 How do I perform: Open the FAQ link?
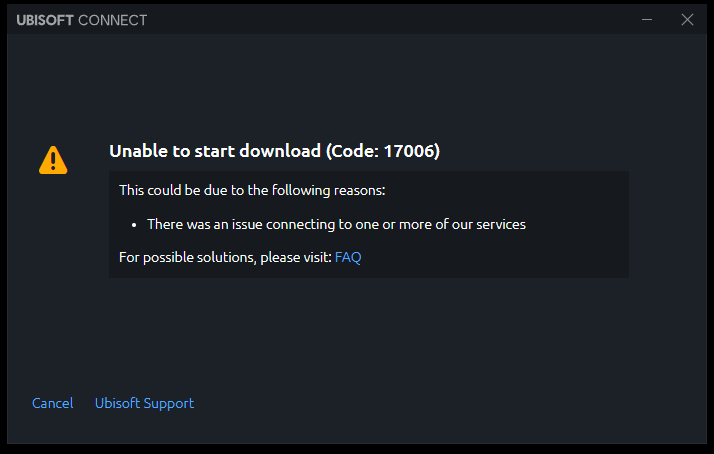348,257
